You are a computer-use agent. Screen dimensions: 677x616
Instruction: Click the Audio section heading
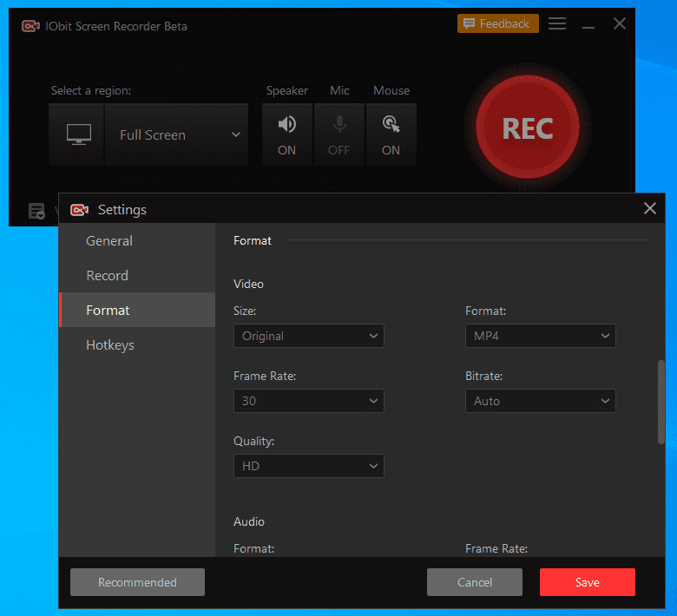click(x=249, y=521)
